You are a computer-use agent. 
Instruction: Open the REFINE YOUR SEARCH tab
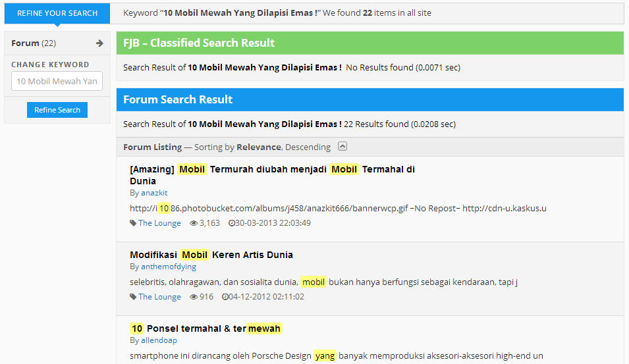pyautogui.click(x=57, y=13)
